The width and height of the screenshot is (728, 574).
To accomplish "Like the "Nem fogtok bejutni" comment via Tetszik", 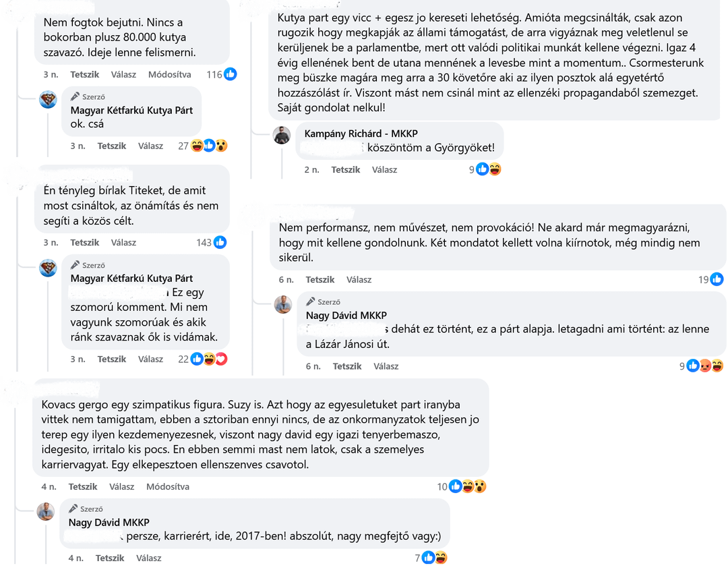I will tap(85, 74).
